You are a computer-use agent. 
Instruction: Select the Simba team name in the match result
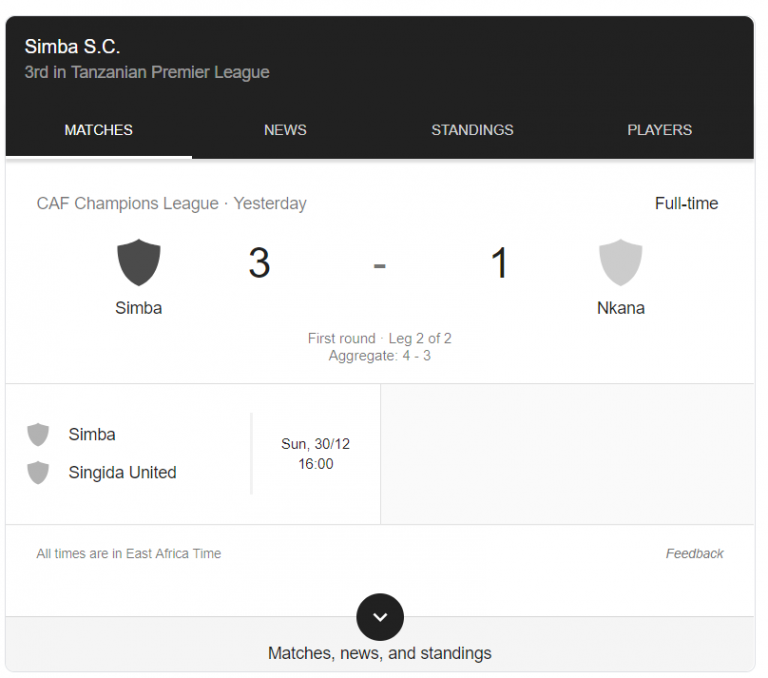139,308
